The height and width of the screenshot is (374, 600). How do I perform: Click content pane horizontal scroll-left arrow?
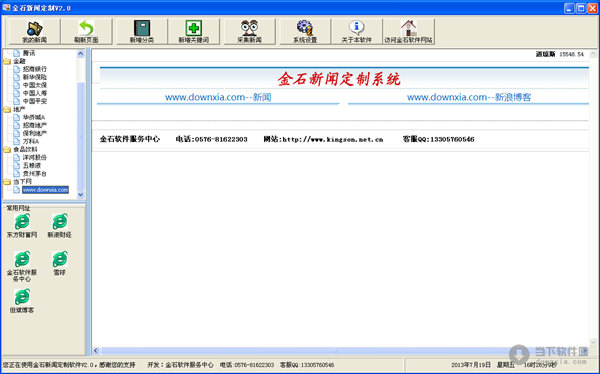point(96,351)
